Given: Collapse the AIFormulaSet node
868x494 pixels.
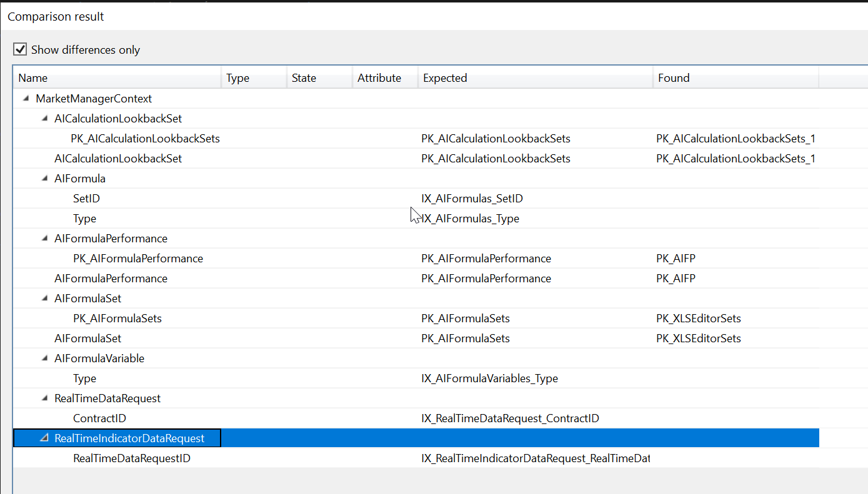Looking at the screenshot, I should (x=44, y=298).
